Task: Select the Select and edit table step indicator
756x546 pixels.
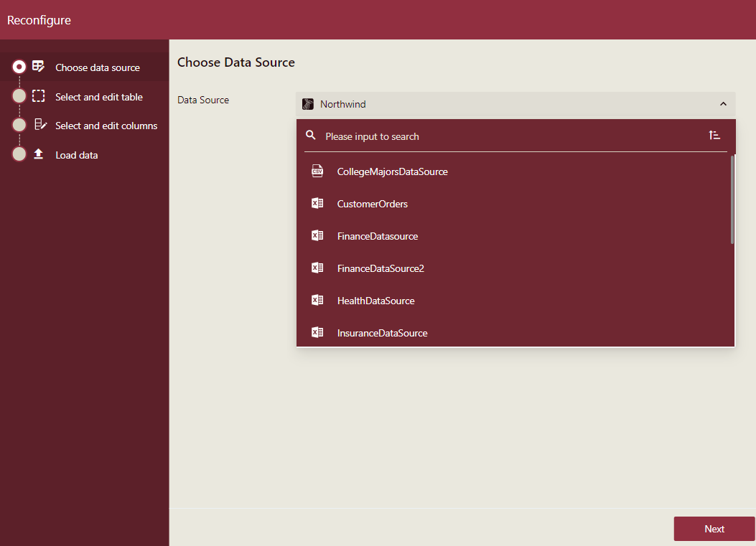Action: click(x=19, y=95)
